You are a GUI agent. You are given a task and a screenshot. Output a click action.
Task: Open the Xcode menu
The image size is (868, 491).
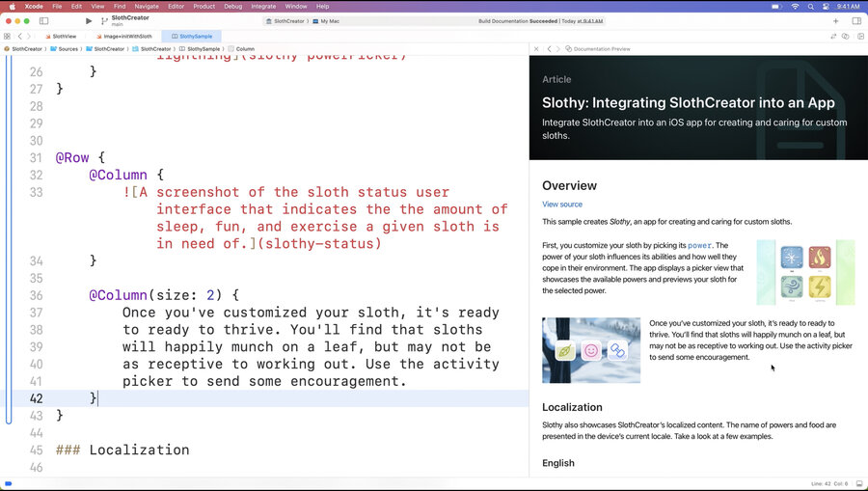(x=34, y=6)
